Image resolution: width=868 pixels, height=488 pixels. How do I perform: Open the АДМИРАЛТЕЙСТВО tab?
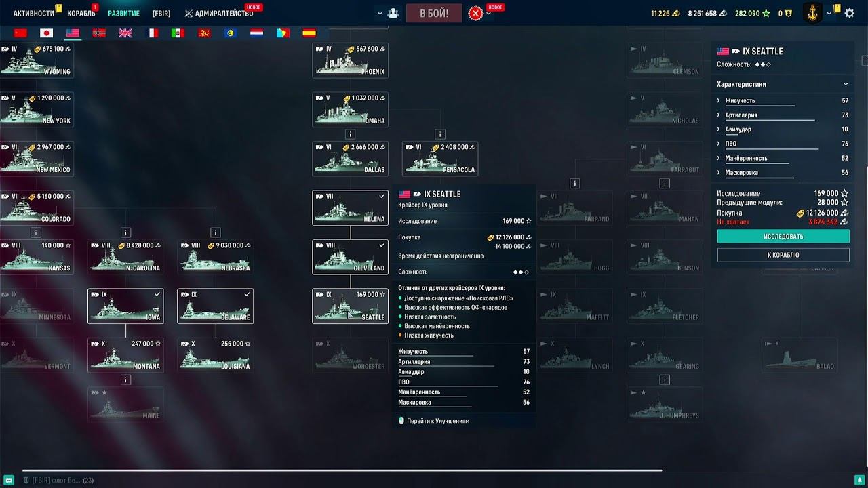(218, 14)
